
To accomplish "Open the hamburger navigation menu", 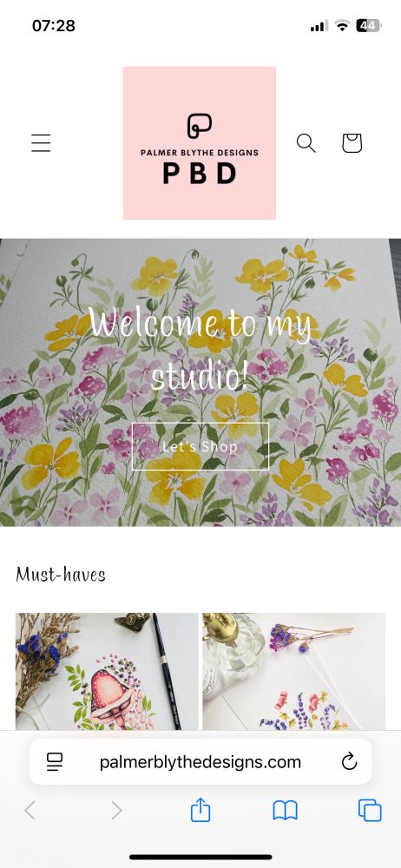I will [41, 143].
